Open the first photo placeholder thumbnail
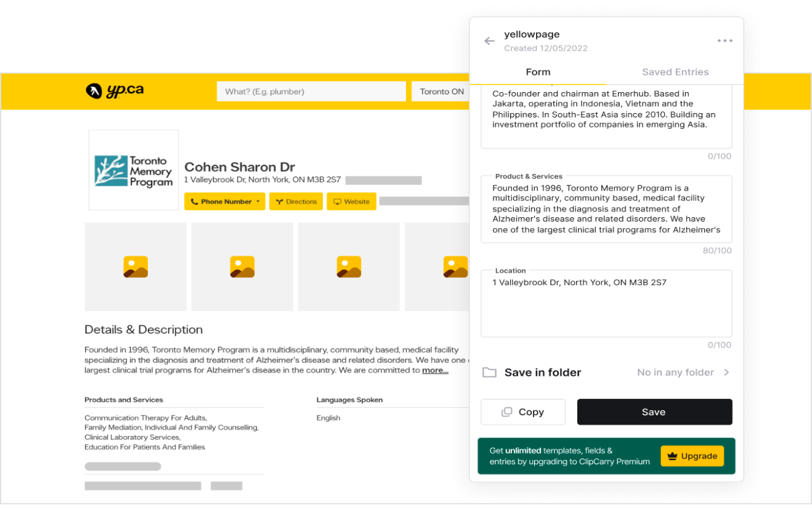 coord(136,267)
